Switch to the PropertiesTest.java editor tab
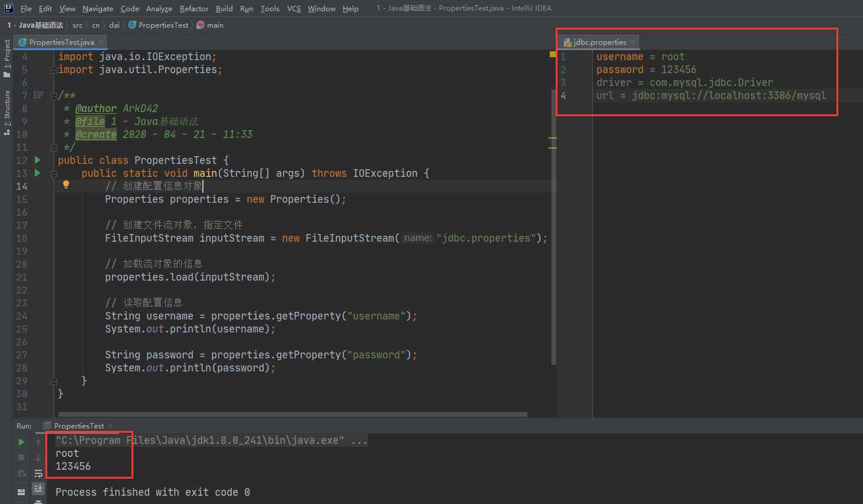Screen dimensions: 863x504 click(61, 42)
